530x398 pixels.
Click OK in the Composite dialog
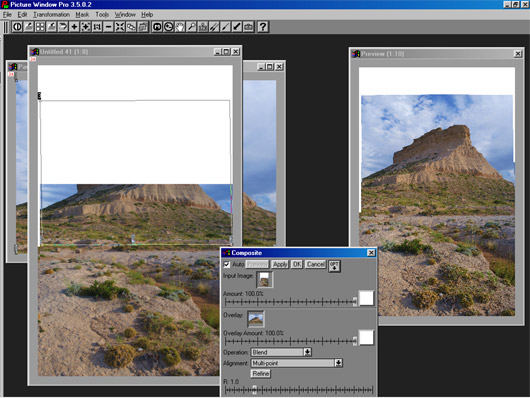296,264
